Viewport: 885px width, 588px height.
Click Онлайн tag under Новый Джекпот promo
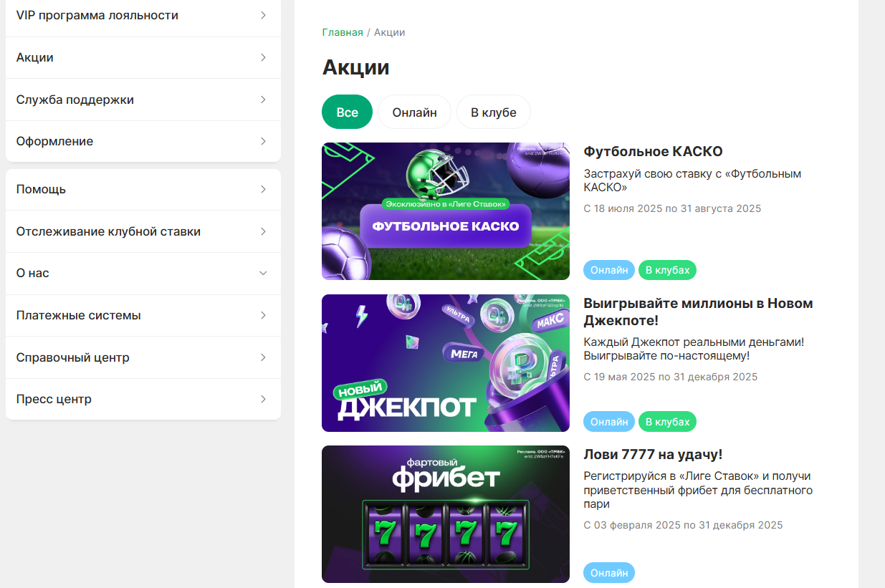click(609, 422)
